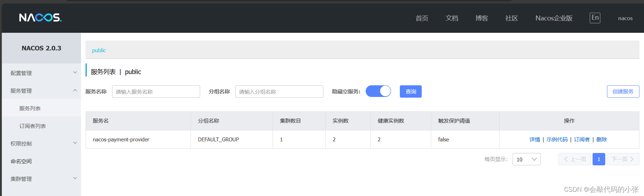Click the 创建服务 button
The image size is (644, 196).
623,91
